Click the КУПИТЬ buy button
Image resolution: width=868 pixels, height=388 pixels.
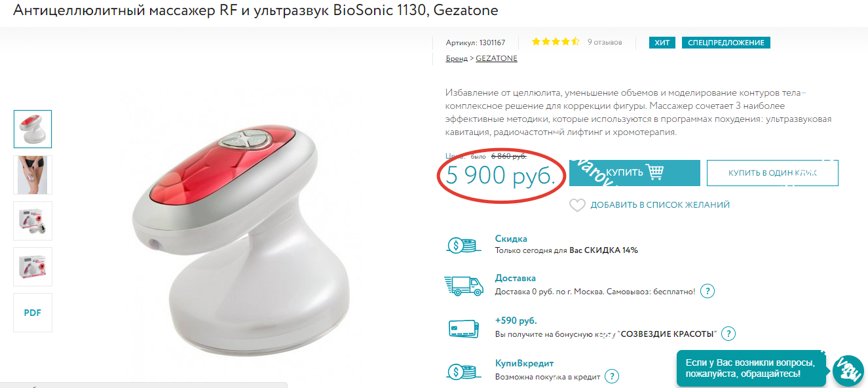tap(634, 172)
